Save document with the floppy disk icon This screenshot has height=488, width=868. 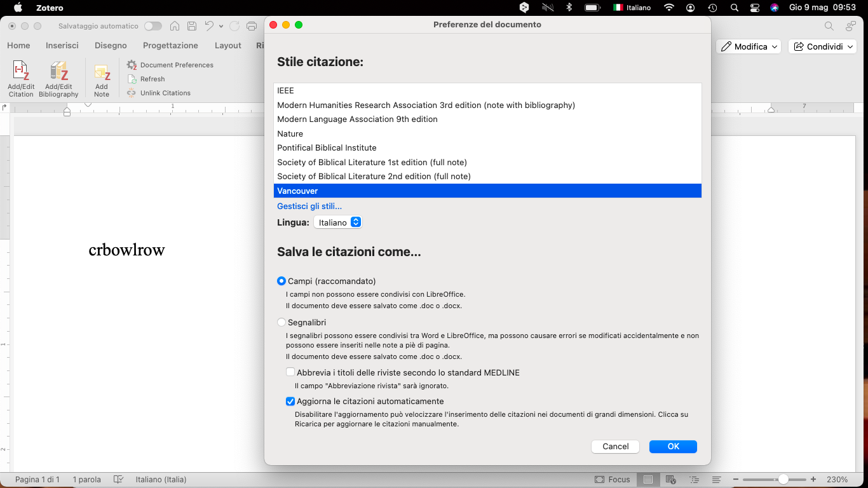192,26
